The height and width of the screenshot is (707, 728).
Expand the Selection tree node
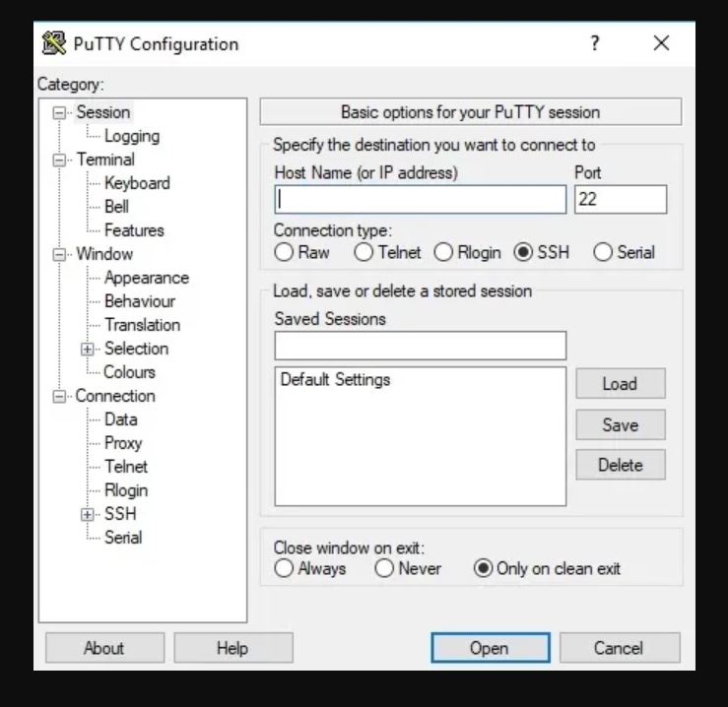coord(89,349)
